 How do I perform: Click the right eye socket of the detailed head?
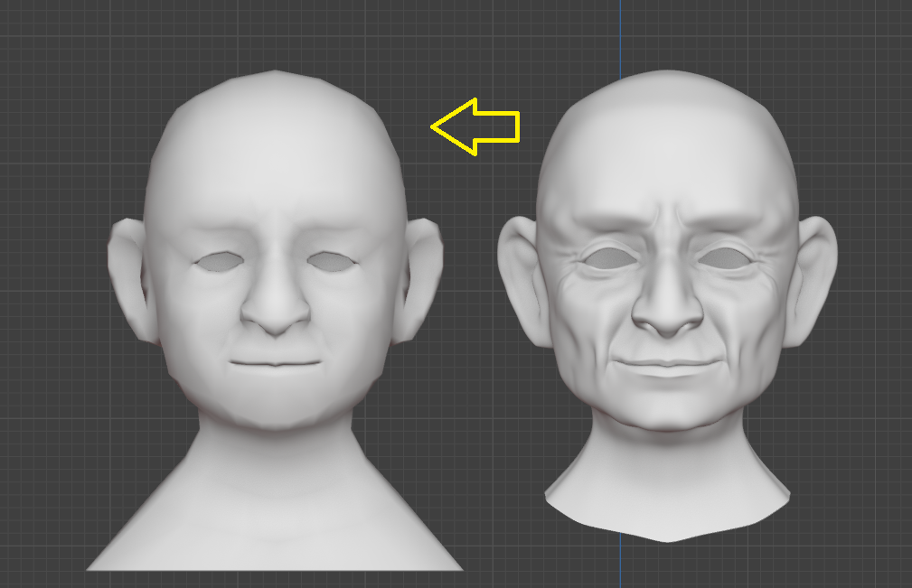pyautogui.click(x=726, y=258)
